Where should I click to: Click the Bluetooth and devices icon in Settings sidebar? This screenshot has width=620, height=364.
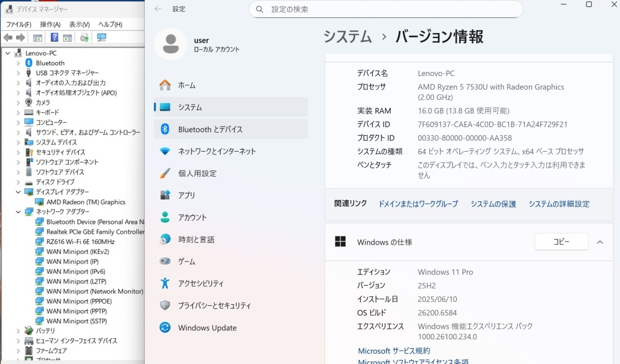click(164, 129)
